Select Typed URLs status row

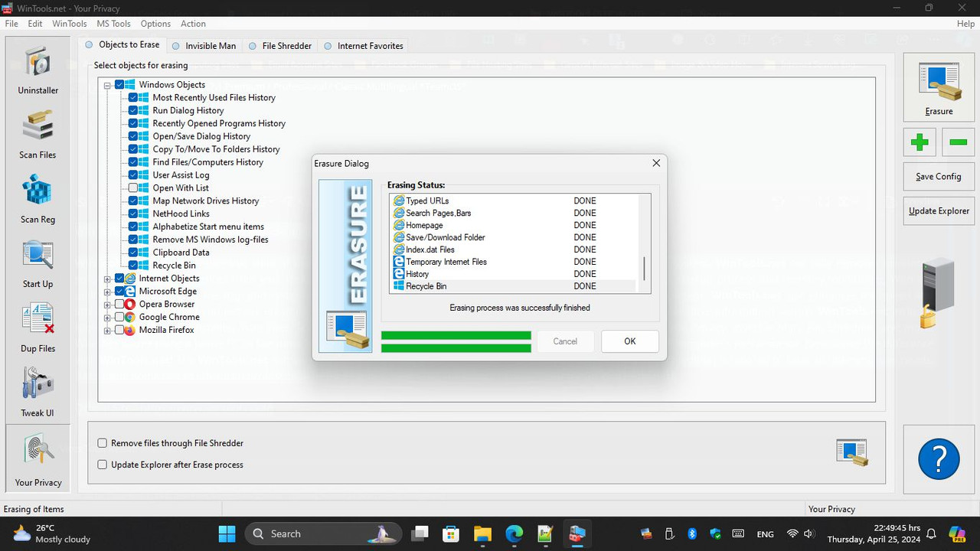click(x=514, y=201)
